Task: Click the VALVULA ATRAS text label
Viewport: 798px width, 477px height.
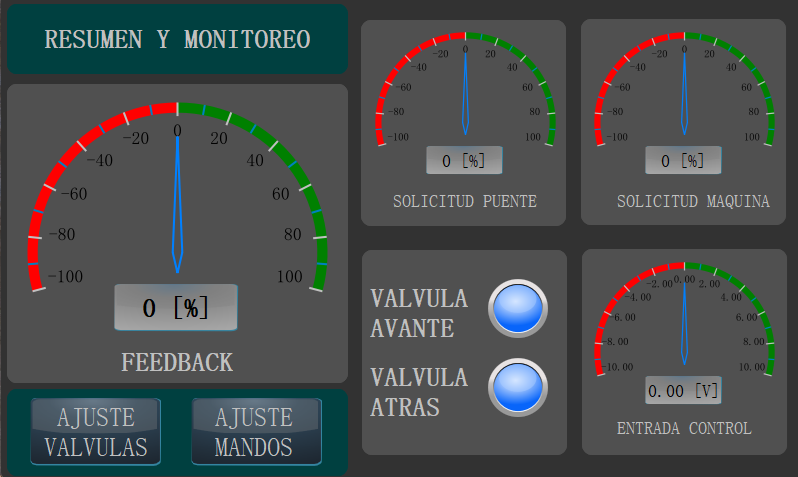Action: click(419, 392)
